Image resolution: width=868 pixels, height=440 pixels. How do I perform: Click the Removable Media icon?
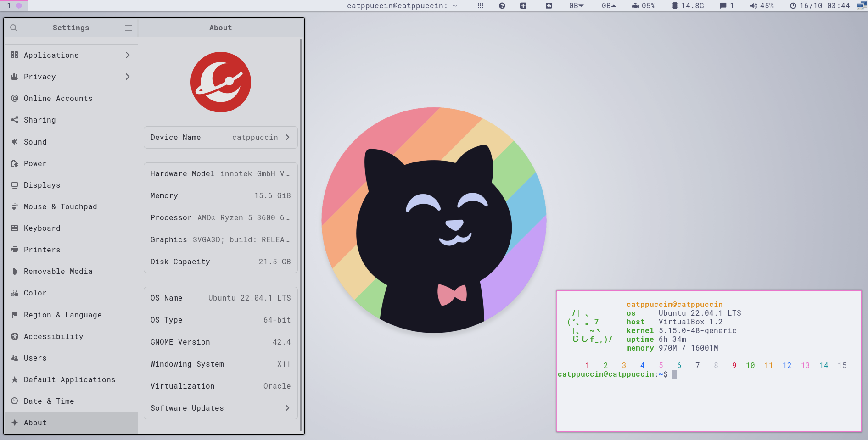[x=15, y=271]
